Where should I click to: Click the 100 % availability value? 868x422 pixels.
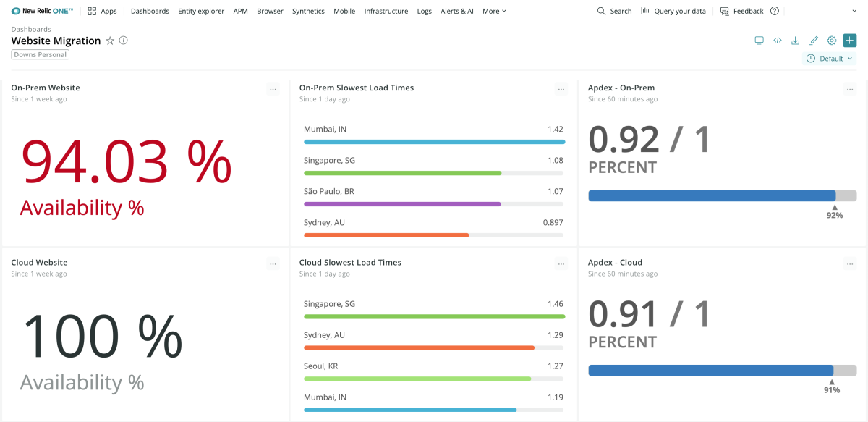[102, 337]
